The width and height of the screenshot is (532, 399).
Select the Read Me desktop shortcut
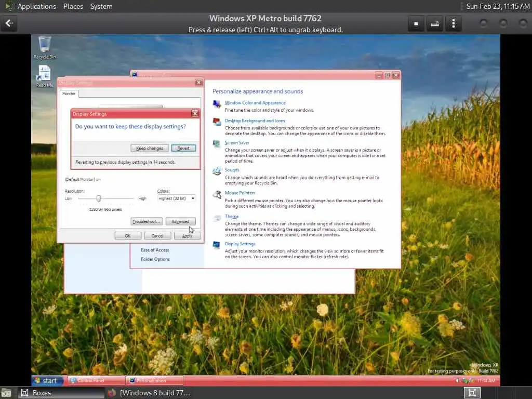coord(45,76)
